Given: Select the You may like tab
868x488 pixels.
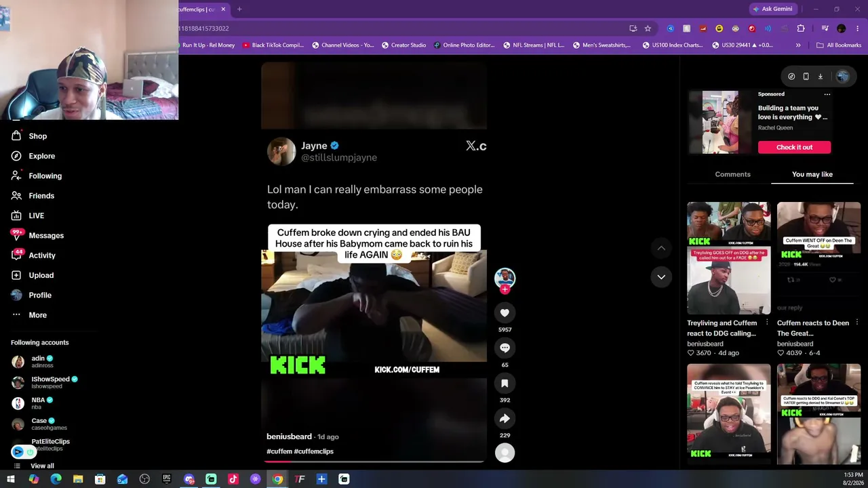Looking at the screenshot, I should (812, 174).
